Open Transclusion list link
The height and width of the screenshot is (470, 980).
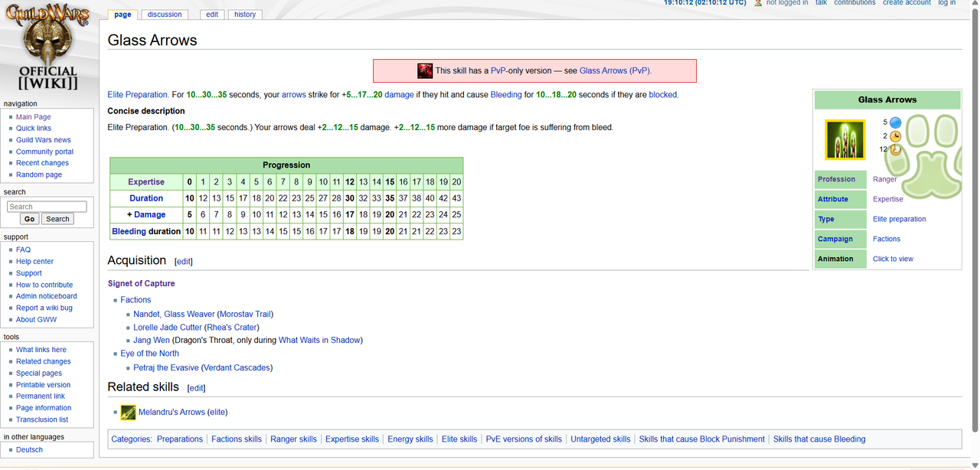42,419
